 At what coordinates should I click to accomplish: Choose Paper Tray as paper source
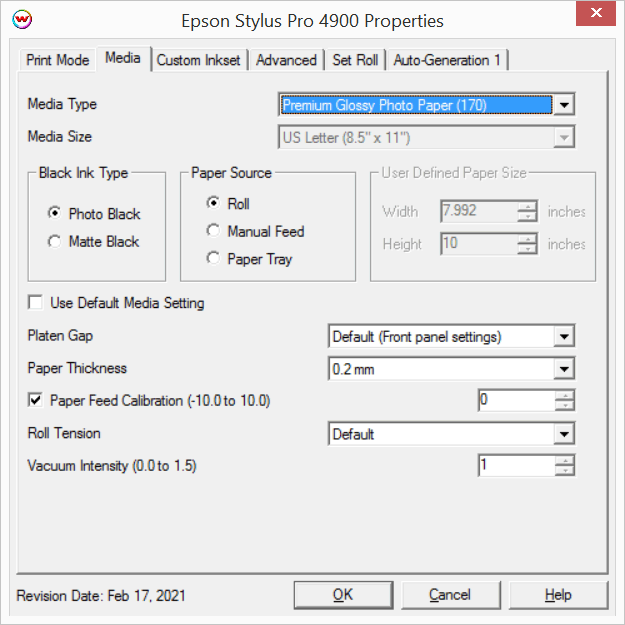click(212, 259)
